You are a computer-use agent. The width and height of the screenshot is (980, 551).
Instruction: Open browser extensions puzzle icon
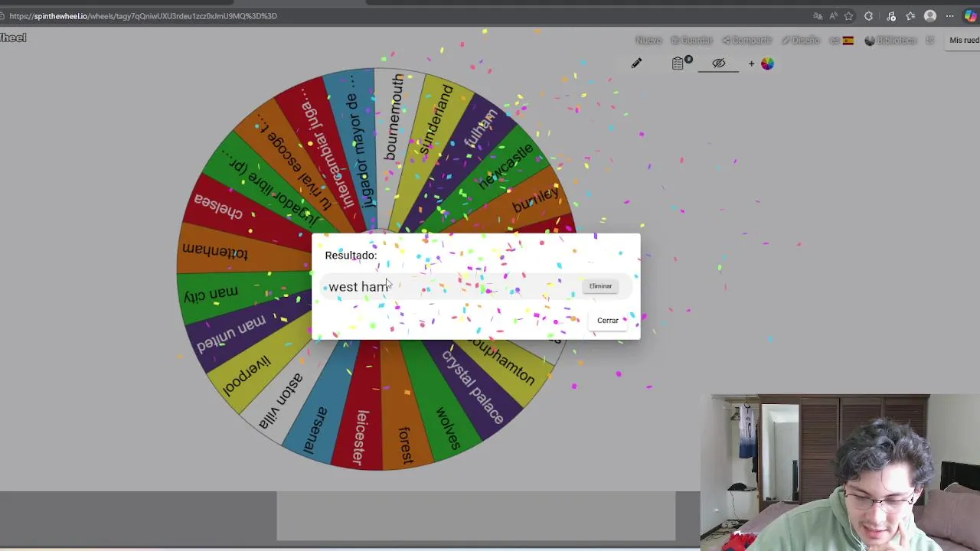coord(868,16)
